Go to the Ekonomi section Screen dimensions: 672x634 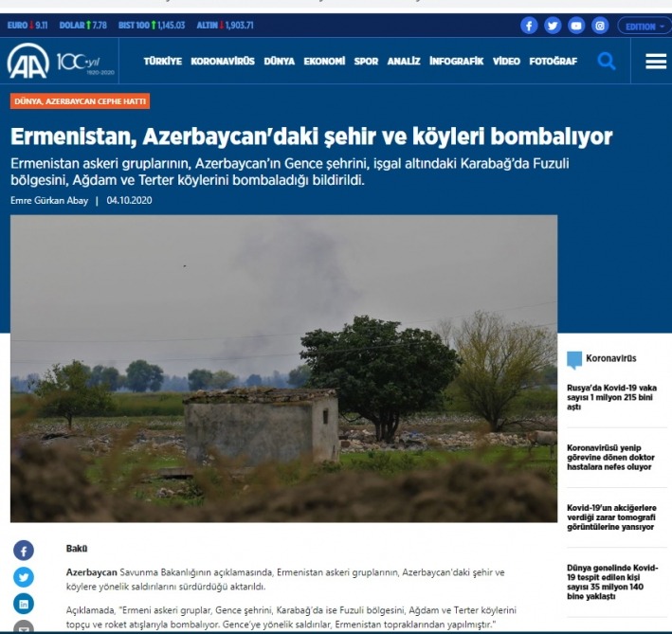pos(324,62)
